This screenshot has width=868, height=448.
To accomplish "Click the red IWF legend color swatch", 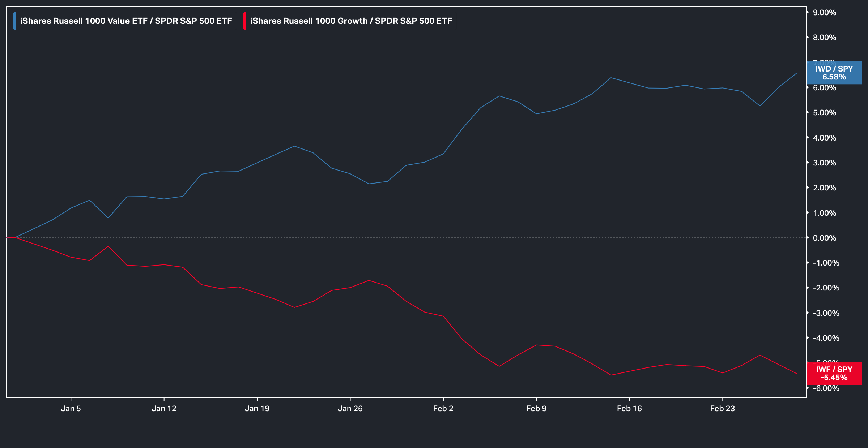I will (244, 21).
